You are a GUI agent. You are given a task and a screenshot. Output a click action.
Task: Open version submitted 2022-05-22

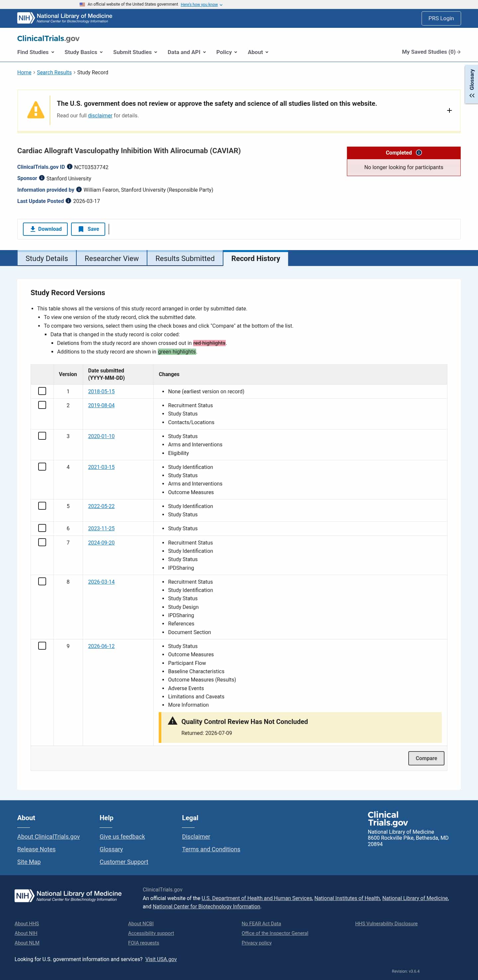101,506
